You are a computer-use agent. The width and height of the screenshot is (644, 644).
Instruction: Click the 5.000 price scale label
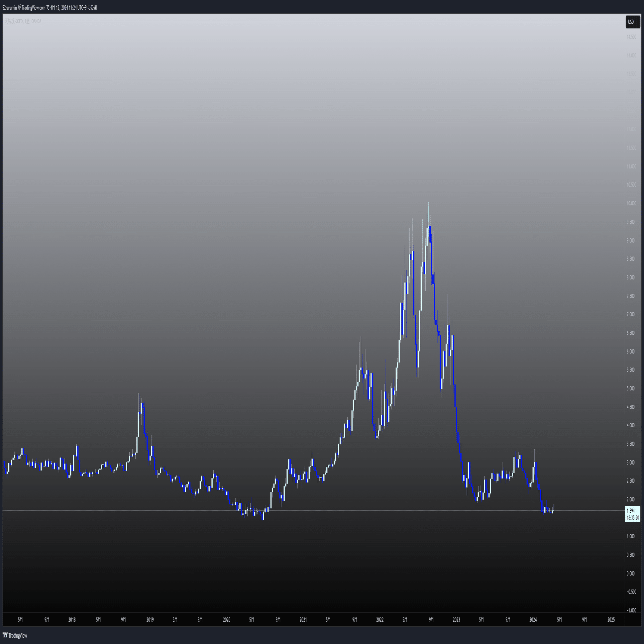[x=630, y=388]
